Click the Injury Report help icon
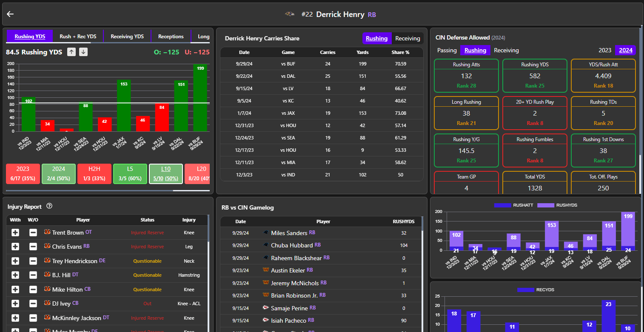 pos(49,206)
